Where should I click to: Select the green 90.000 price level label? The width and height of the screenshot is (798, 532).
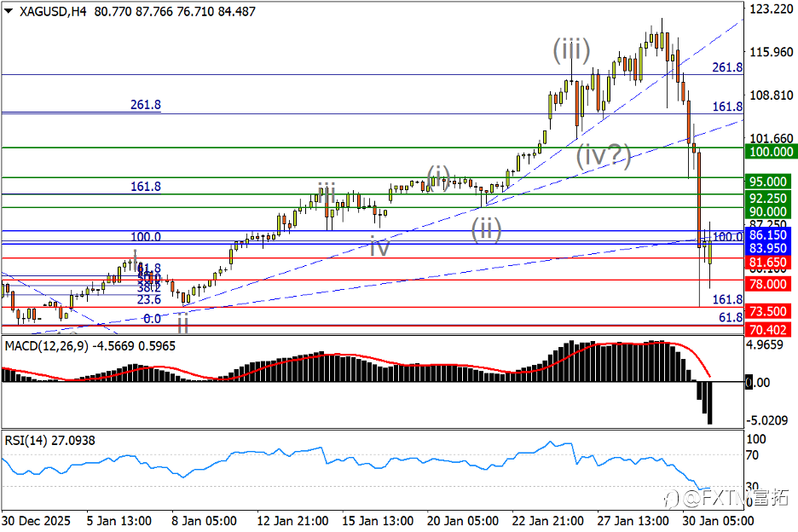pos(768,211)
